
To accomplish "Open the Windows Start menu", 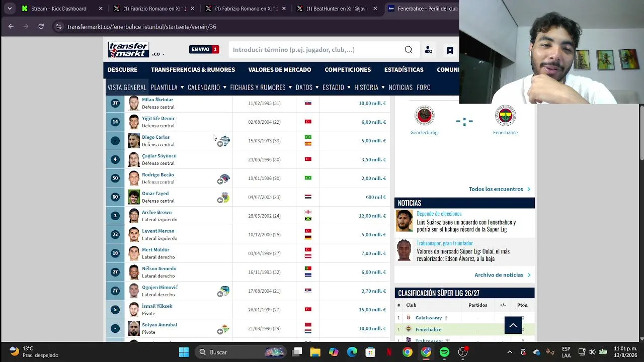I will coord(184,352).
